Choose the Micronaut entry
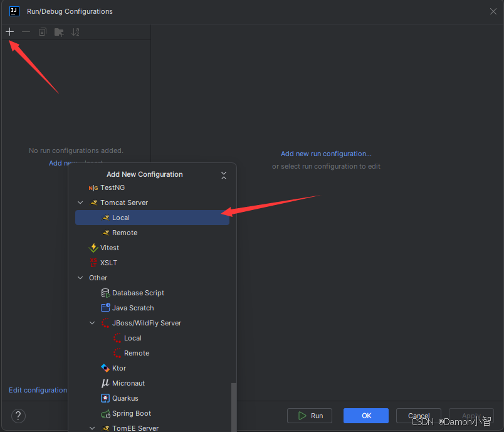This screenshot has height=432, width=504. [152, 383]
